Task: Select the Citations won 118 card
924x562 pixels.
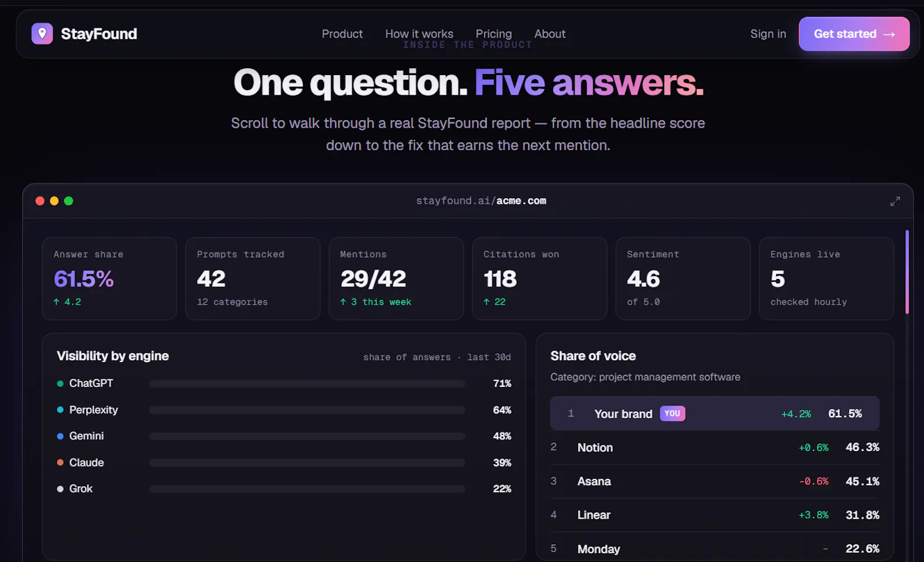Action: (539, 278)
